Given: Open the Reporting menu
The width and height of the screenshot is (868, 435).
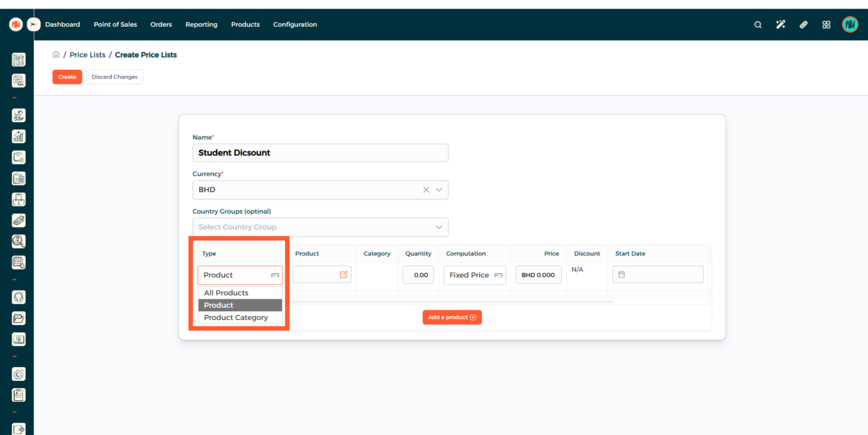Looking at the screenshot, I should click(x=201, y=24).
